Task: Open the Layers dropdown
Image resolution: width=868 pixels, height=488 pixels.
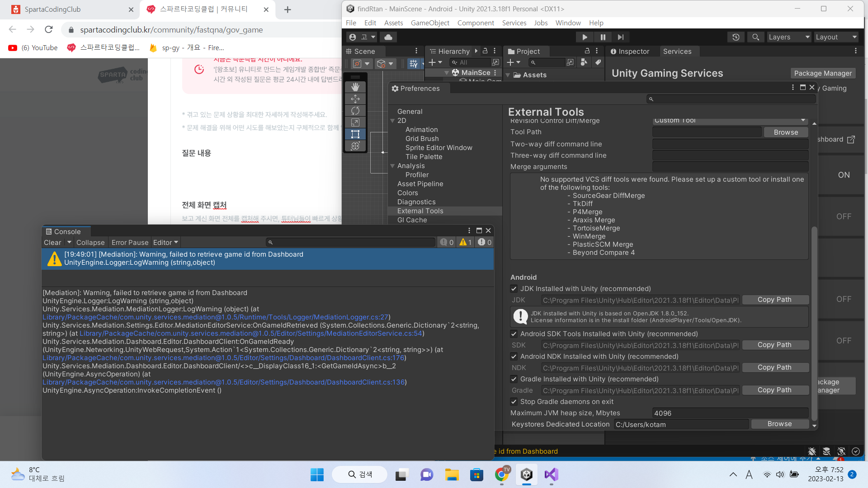Action: (x=789, y=37)
